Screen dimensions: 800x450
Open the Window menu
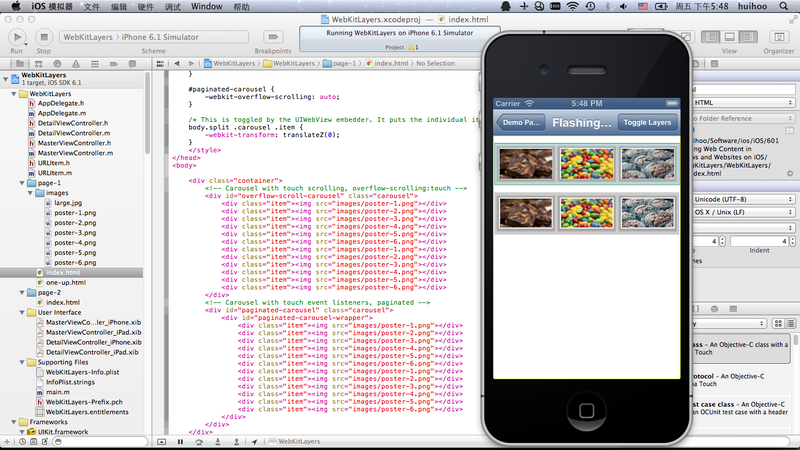[206, 6]
